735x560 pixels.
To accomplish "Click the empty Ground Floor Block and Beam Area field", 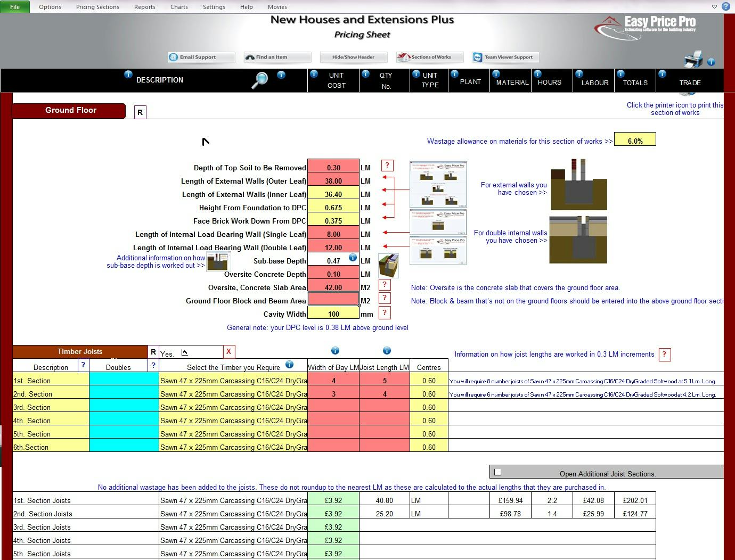I will click(x=333, y=299).
